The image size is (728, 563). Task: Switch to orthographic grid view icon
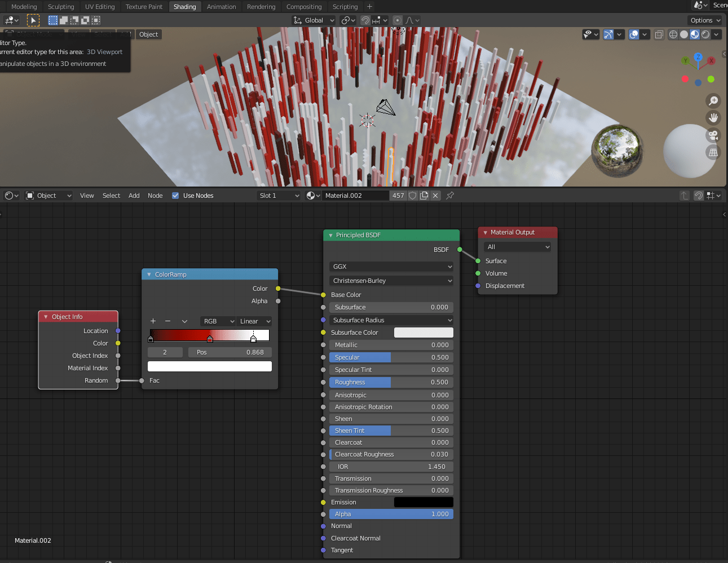(x=713, y=152)
